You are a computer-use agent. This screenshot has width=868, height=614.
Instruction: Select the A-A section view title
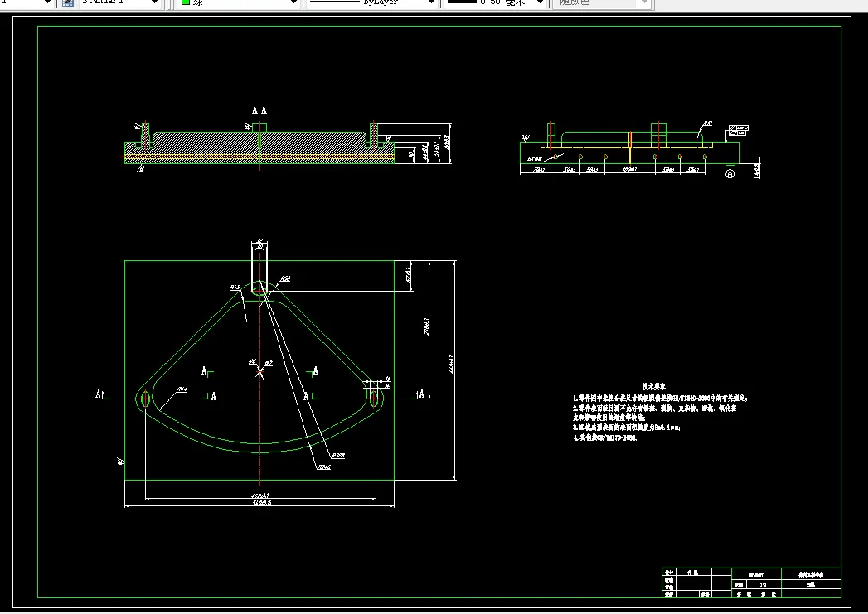coord(259,110)
